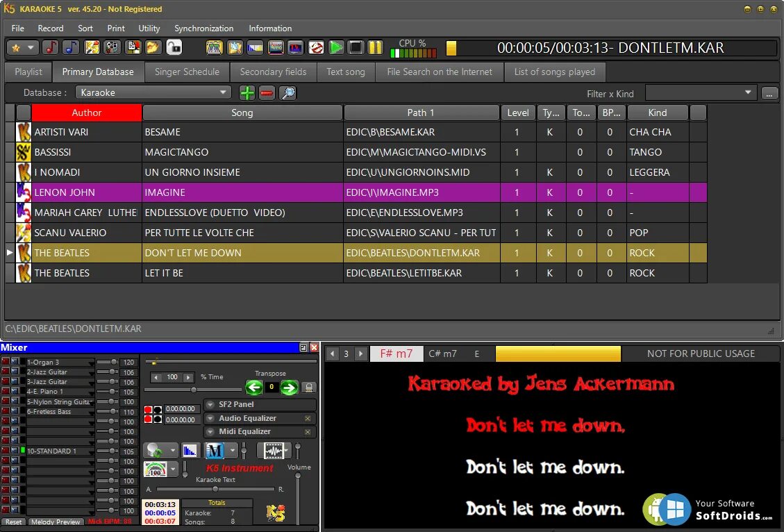
Task: Click the A-R Karaoke Text balance slider
Action: pyautogui.click(x=215, y=489)
